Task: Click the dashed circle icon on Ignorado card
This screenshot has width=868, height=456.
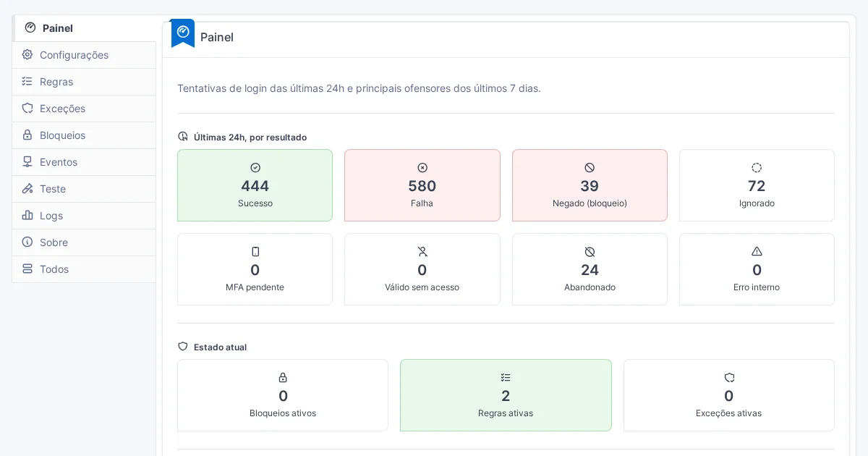Action: pyautogui.click(x=757, y=168)
